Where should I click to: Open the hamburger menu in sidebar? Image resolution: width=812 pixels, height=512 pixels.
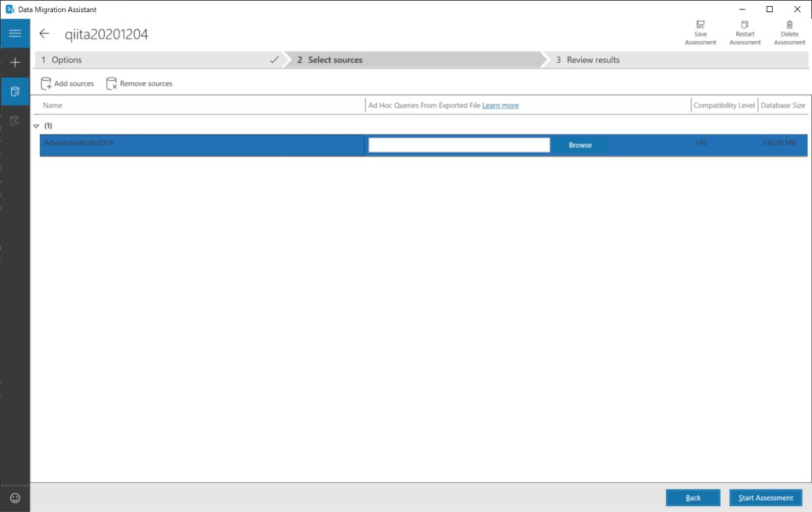coord(15,33)
